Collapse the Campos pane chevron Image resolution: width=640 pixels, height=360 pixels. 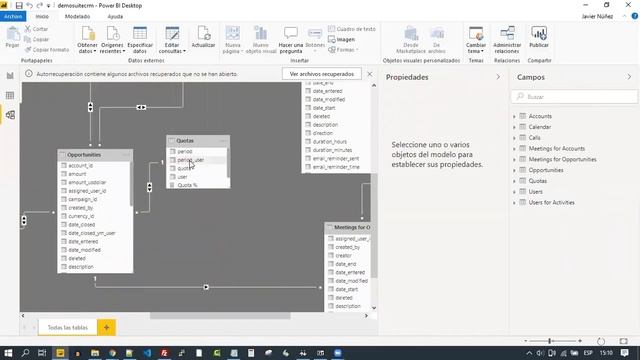pyautogui.click(x=629, y=77)
